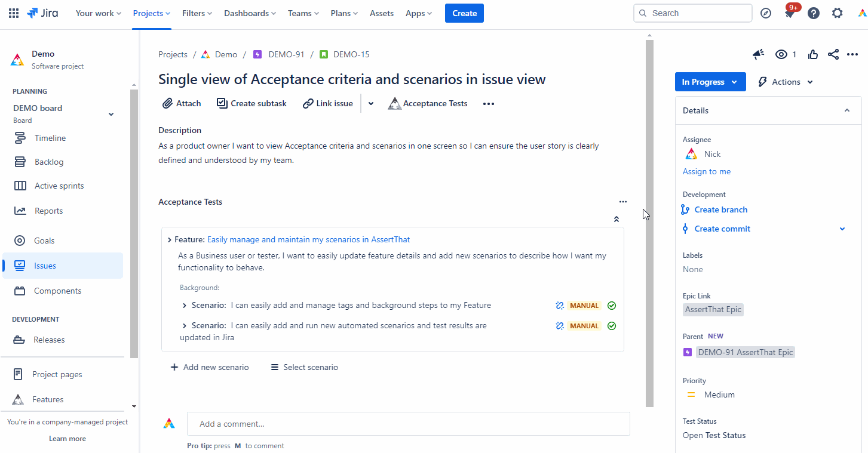Select the Attach paperclip icon
The width and height of the screenshot is (868, 453).
click(167, 103)
